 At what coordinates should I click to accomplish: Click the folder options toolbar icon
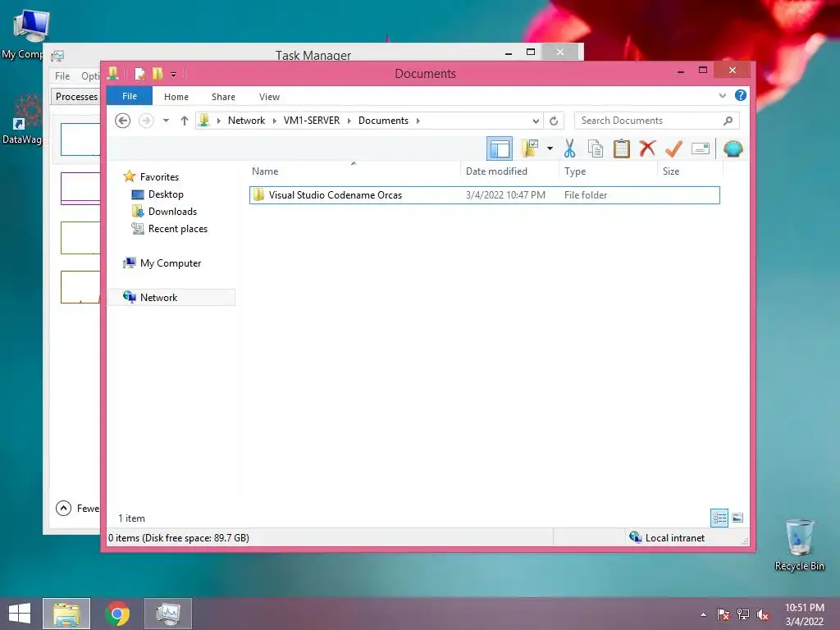529,148
